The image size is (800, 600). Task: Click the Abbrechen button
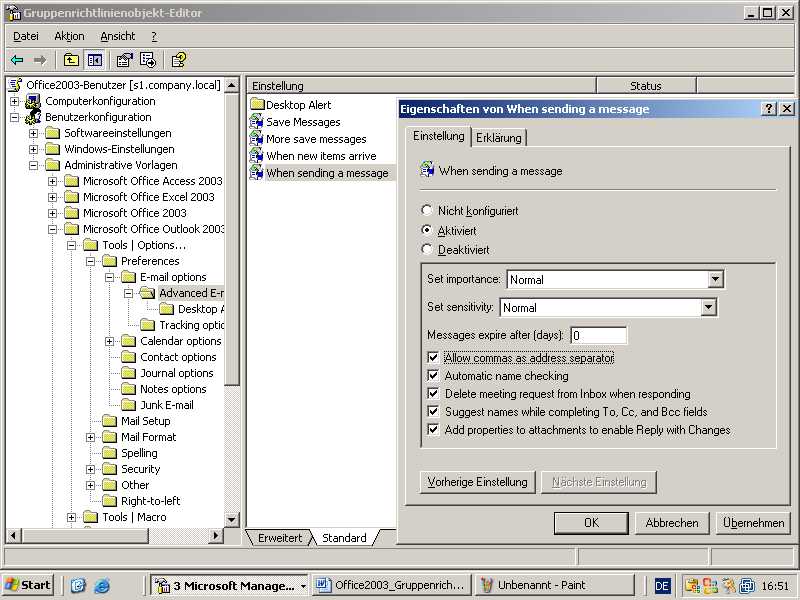672,523
